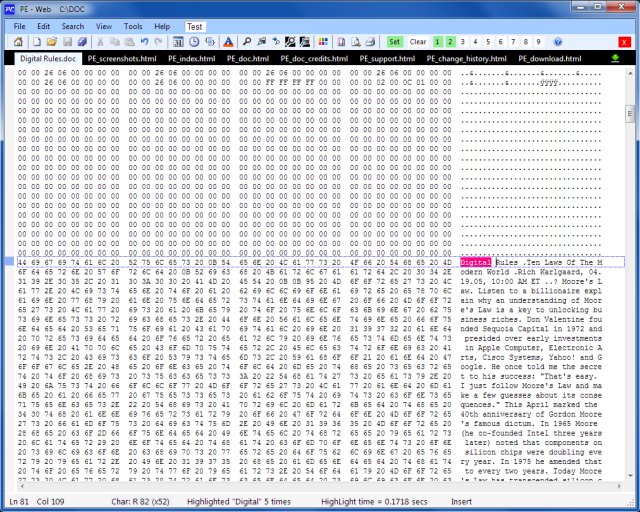Click the horizontal scrollbar left arrow
Image resolution: width=640 pixels, height=512 pixels.
coord(22,486)
